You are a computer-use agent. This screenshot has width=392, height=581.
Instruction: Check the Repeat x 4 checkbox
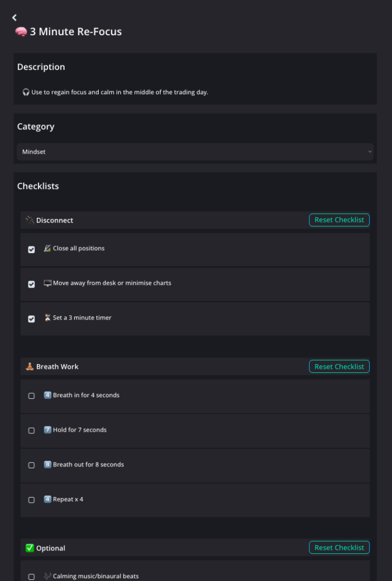pos(32,500)
